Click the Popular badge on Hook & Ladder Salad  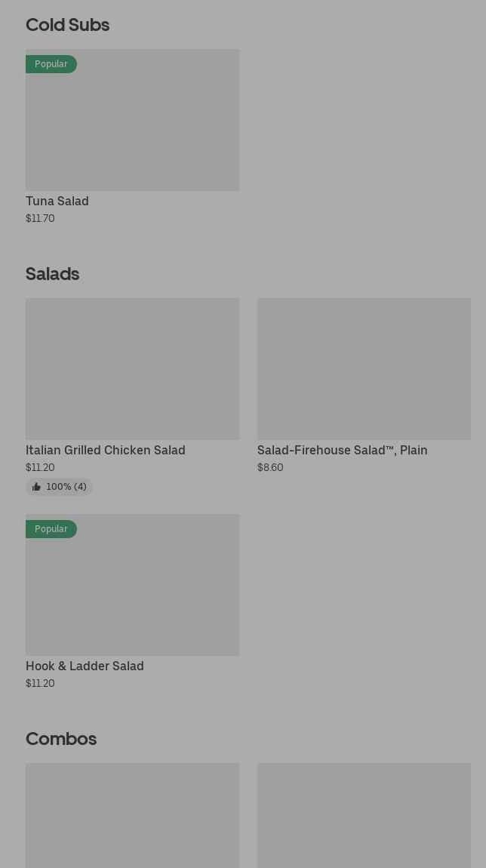click(51, 529)
